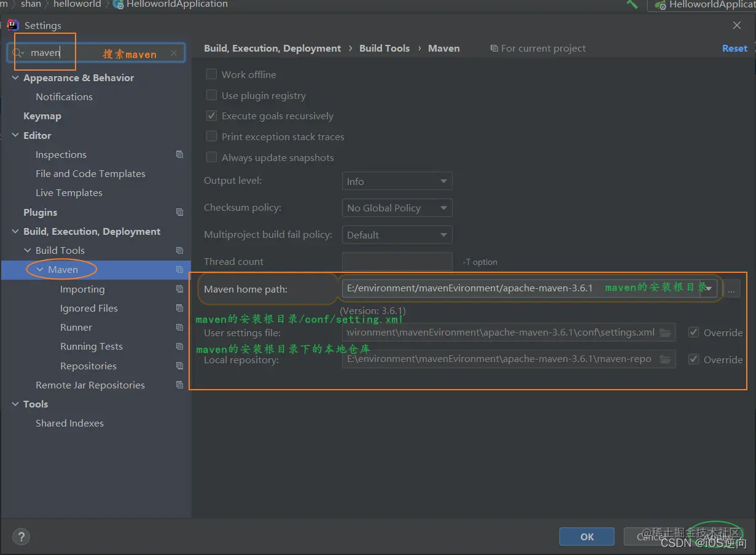This screenshot has width=756, height=555.
Task: Close the Settings dialog
Action: pyautogui.click(x=736, y=25)
